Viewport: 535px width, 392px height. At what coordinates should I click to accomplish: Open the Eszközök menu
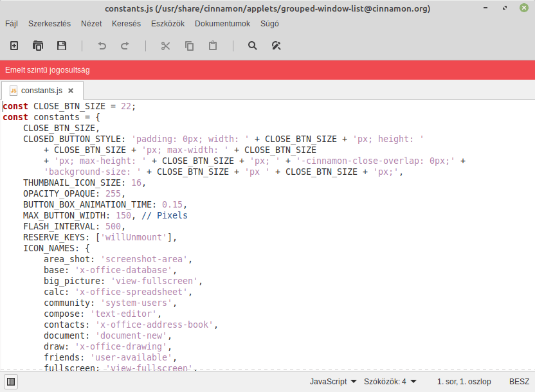(x=168, y=24)
